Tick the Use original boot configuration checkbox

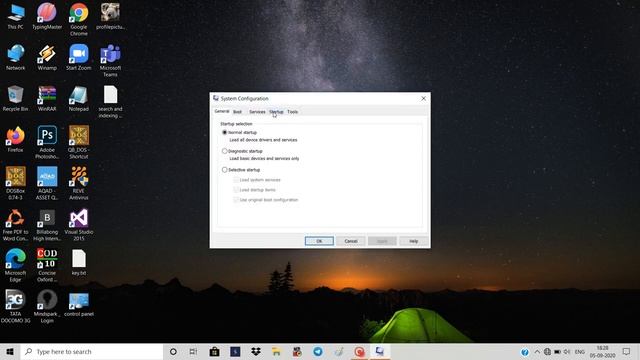pyautogui.click(x=236, y=200)
